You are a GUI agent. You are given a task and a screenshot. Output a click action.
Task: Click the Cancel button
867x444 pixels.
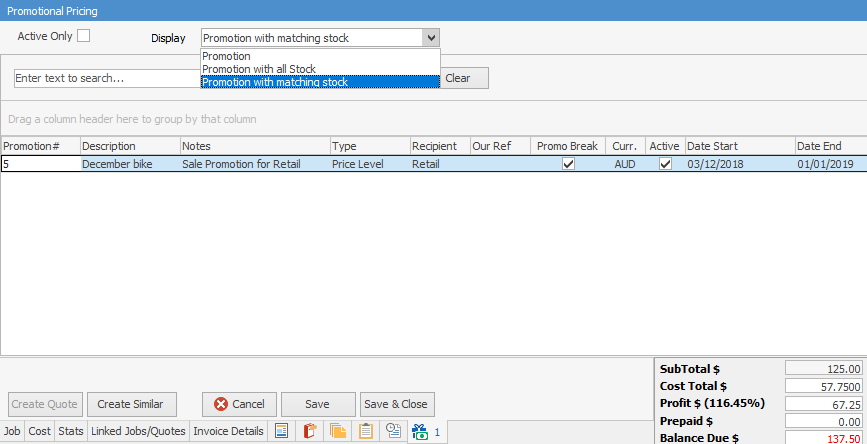click(239, 404)
